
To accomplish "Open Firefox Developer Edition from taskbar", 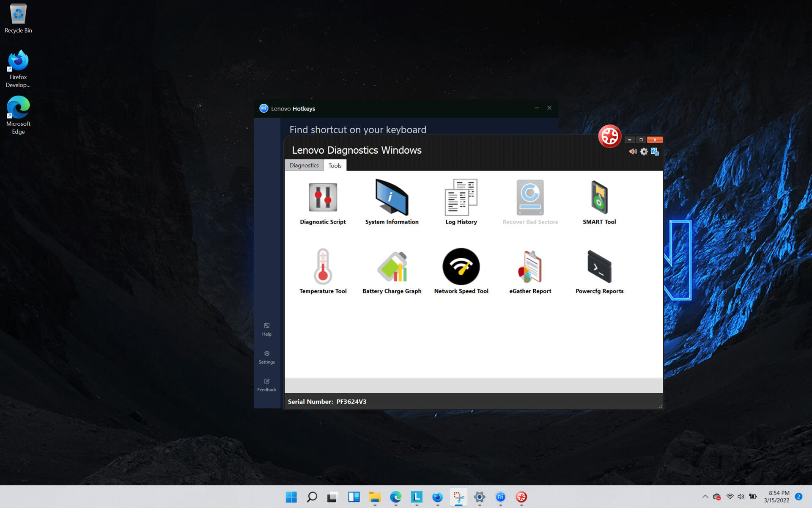I will (x=437, y=497).
